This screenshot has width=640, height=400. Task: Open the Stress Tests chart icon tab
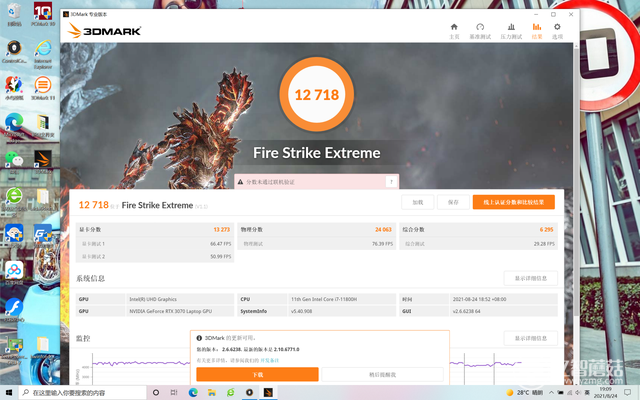point(511,31)
